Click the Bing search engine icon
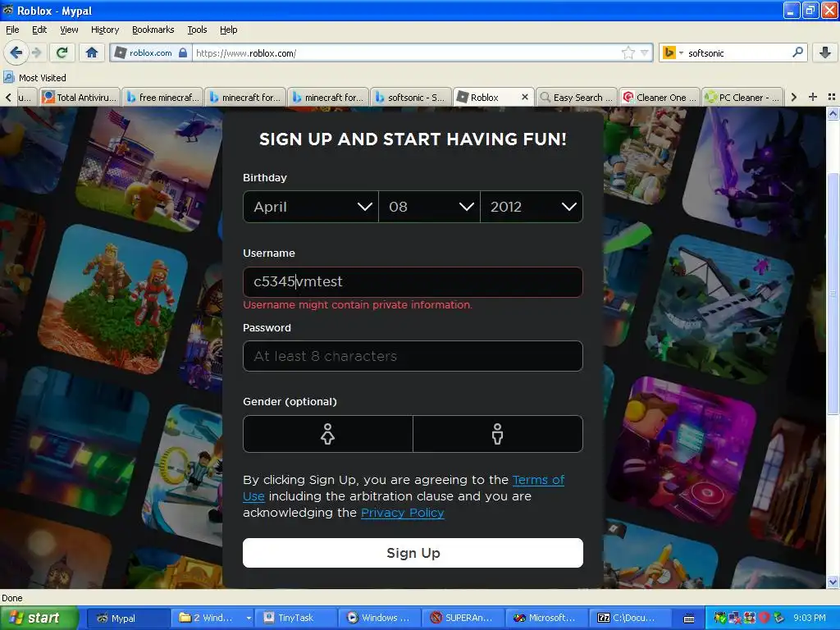The image size is (840, 630). click(x=669, y=52)
